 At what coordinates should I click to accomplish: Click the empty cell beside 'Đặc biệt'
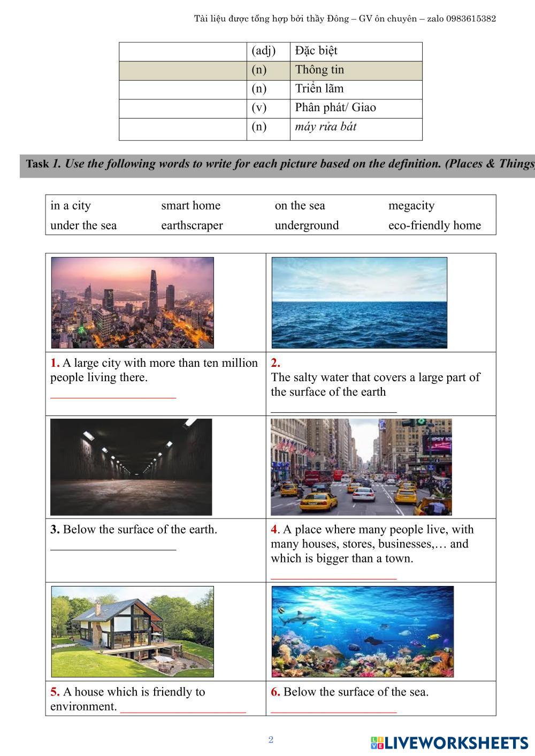(x=182, y=51)
